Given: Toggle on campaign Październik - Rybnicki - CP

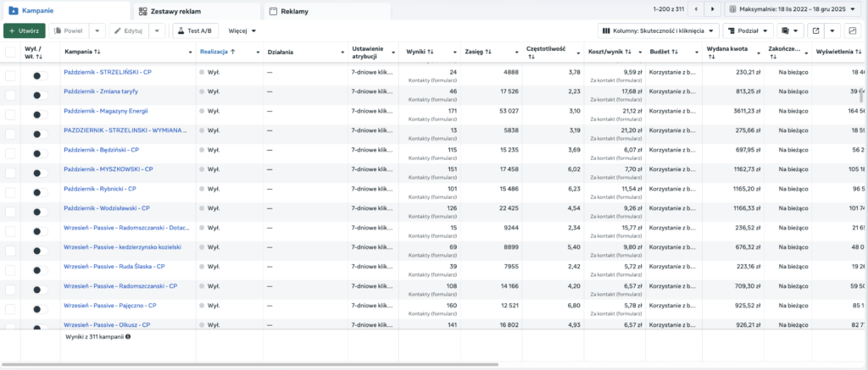Looking at the screenshot, I should pyautogui.click(x=40, y=192).
